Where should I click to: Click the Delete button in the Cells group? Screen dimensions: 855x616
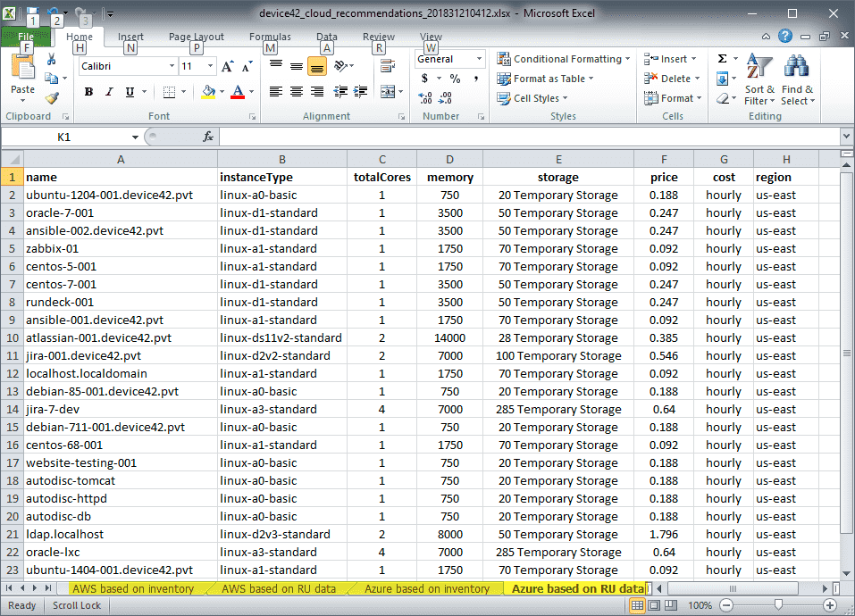(672, 79)
